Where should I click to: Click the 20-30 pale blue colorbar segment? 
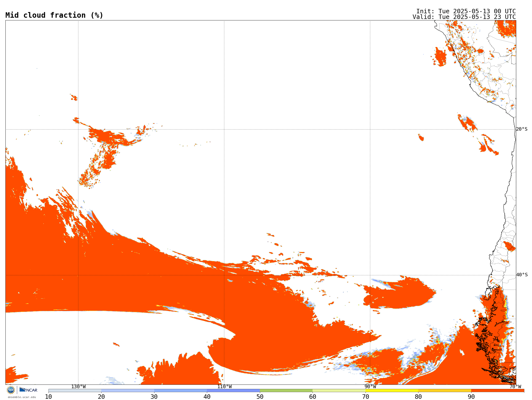point(128,391)
